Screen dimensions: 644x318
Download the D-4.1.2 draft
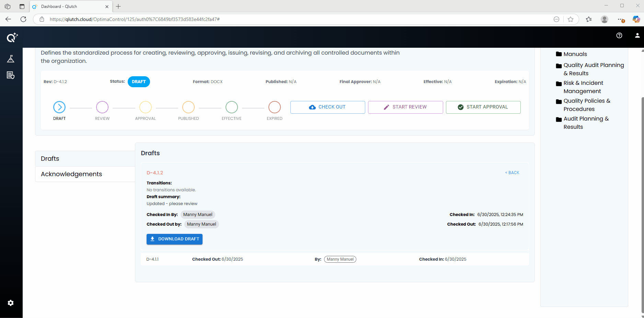click(x=174, y=239)
